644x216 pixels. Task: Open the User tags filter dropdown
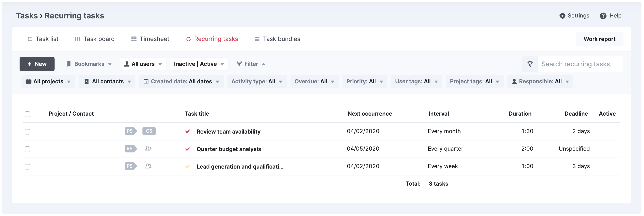pos(417,81)
